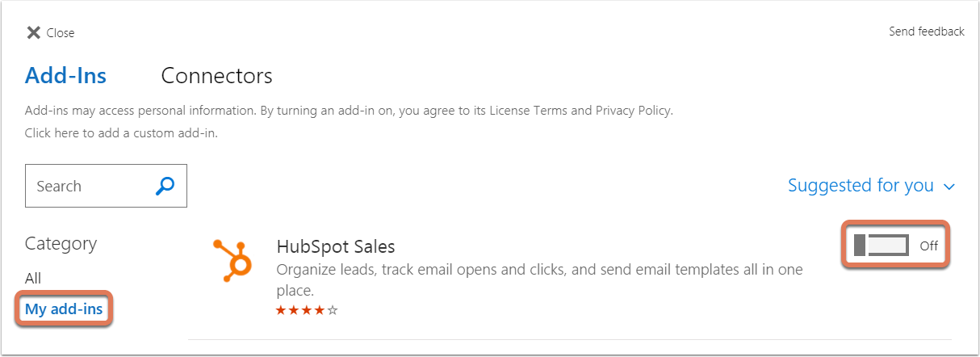Select the Add-Ins tab
Image resolution: width=980 pixels, height=357 pixels.
click(x=65, y=76)
